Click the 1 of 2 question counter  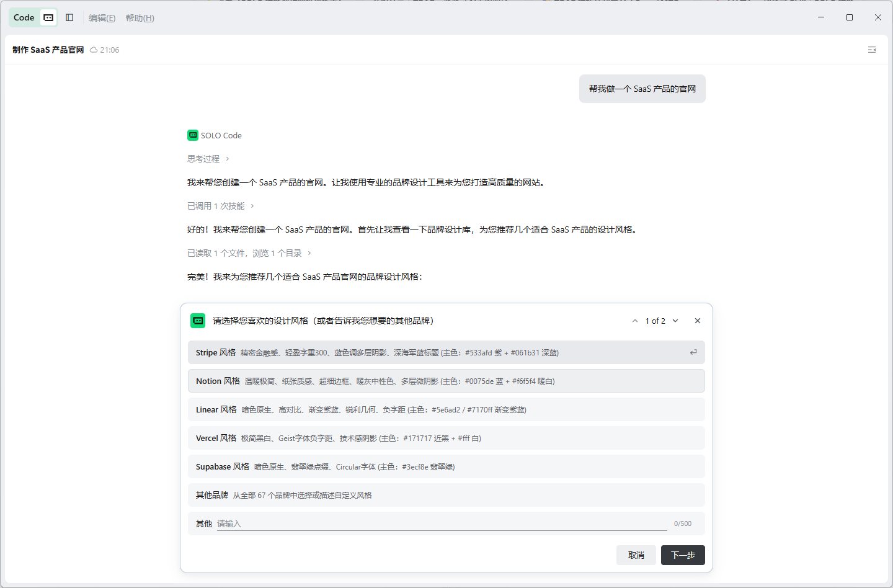tap(655, 321)
